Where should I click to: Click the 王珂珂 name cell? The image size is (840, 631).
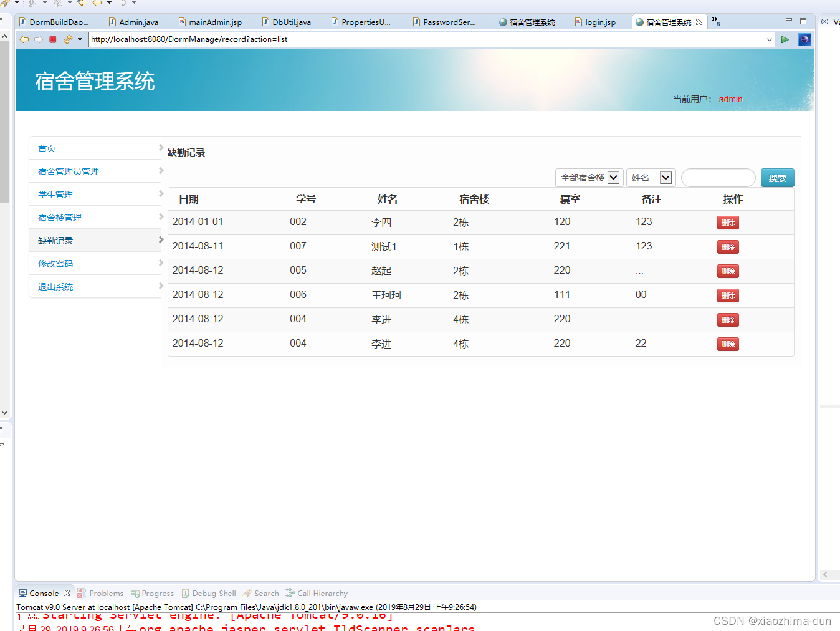[x=386, y=295]
